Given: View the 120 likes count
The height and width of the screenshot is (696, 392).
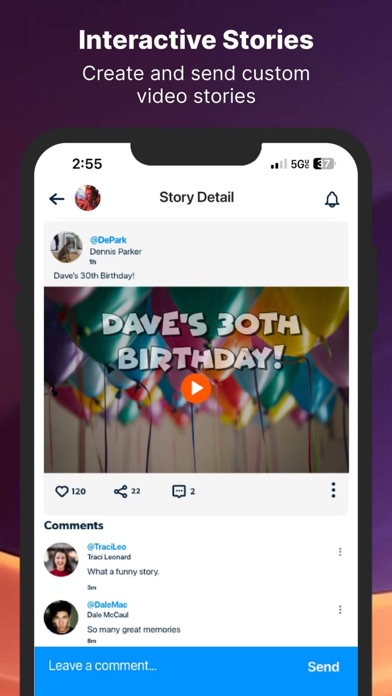Looking at the screenshot, I should tap(79, 491).
